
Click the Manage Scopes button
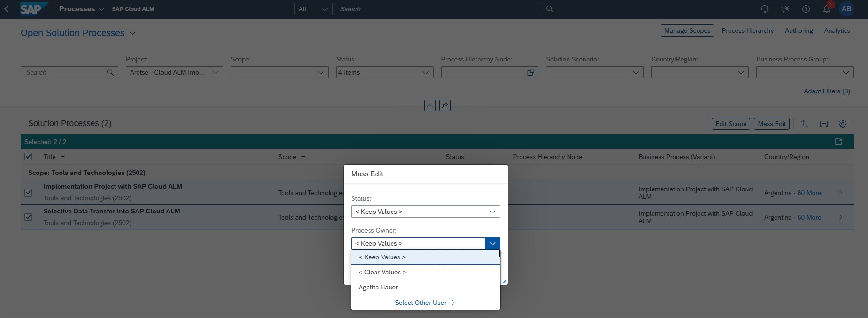click(687, 30)
